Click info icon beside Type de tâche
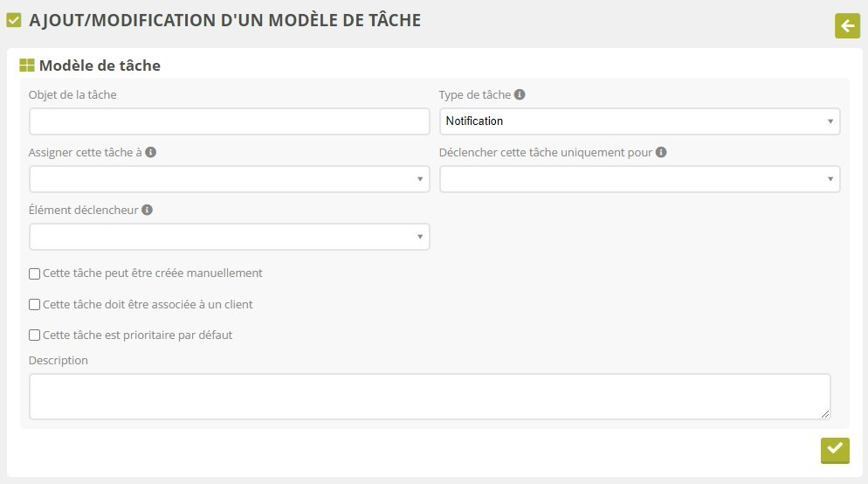868x484 pixels. click(x=520, y=94)
